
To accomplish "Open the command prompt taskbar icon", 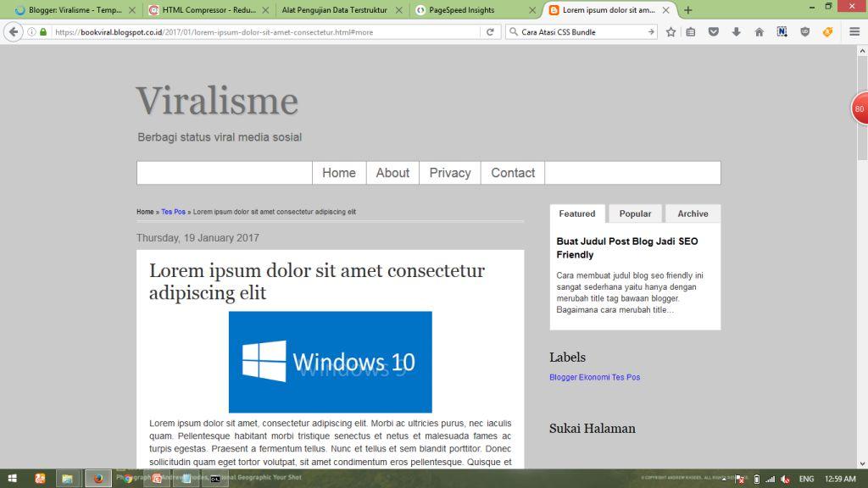I will pyautogui.click(x=215, y=479).
